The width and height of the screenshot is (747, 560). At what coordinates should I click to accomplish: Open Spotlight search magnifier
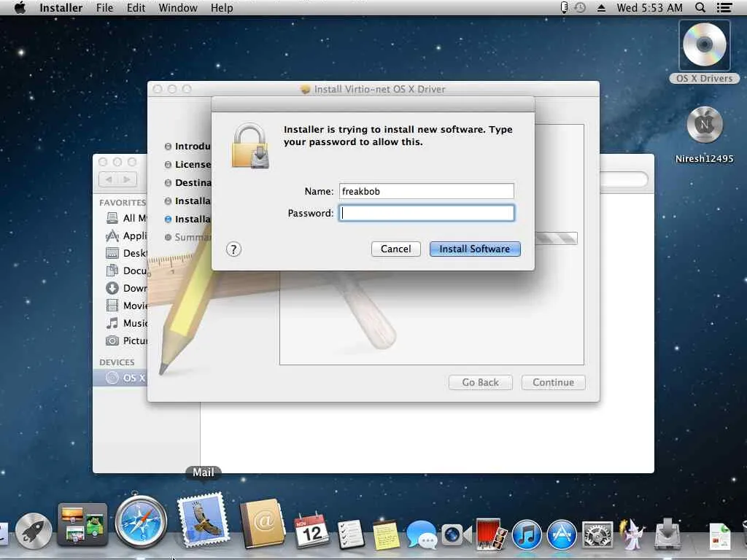point(700,7)
